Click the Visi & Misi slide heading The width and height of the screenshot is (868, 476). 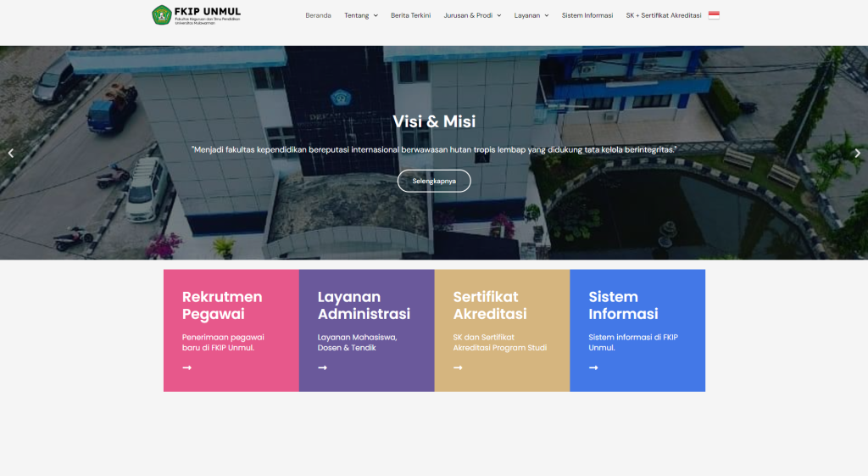(x=434, y=121)
